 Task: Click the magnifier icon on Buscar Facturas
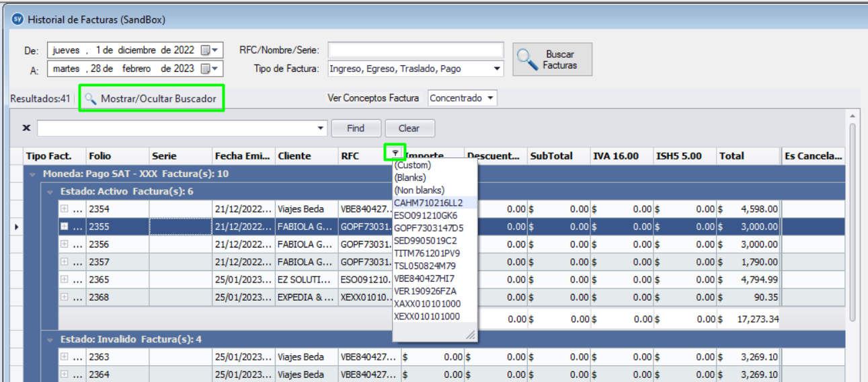pos(528,59)
